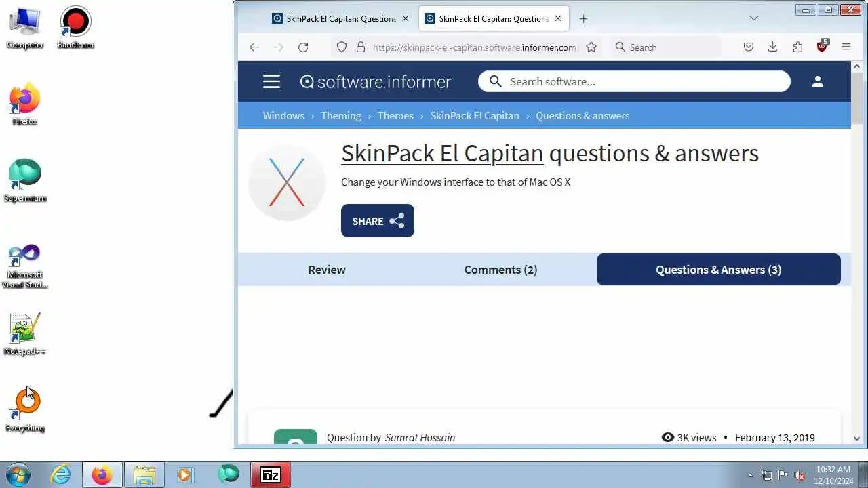Click the Firefox taskbar button
868x488 pixels.
point(102,475)
